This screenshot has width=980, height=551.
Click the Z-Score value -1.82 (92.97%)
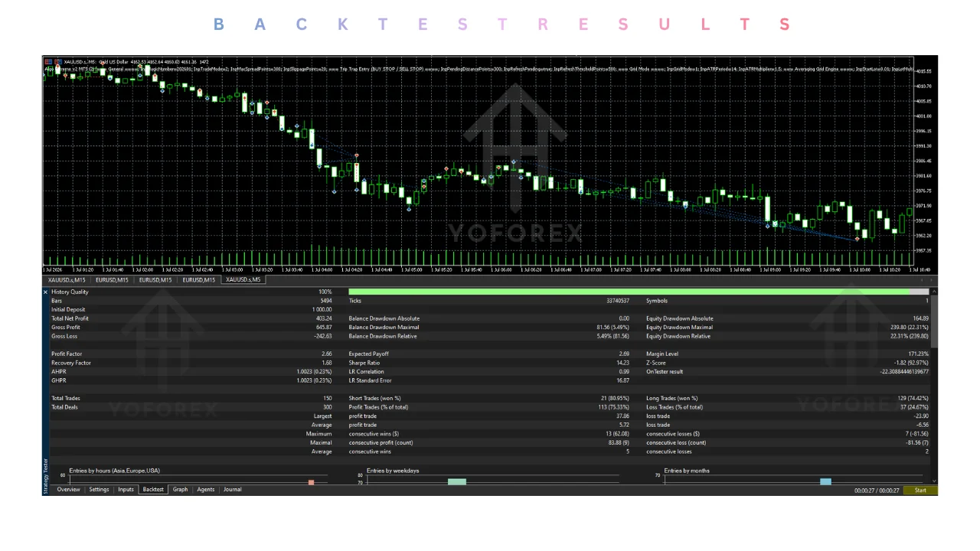[911, 363]
